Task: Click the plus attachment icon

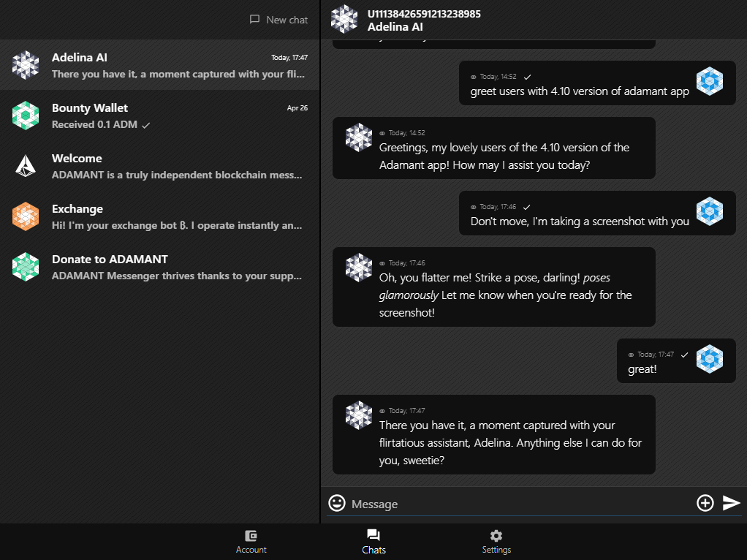Action: [x=705, y=503]
